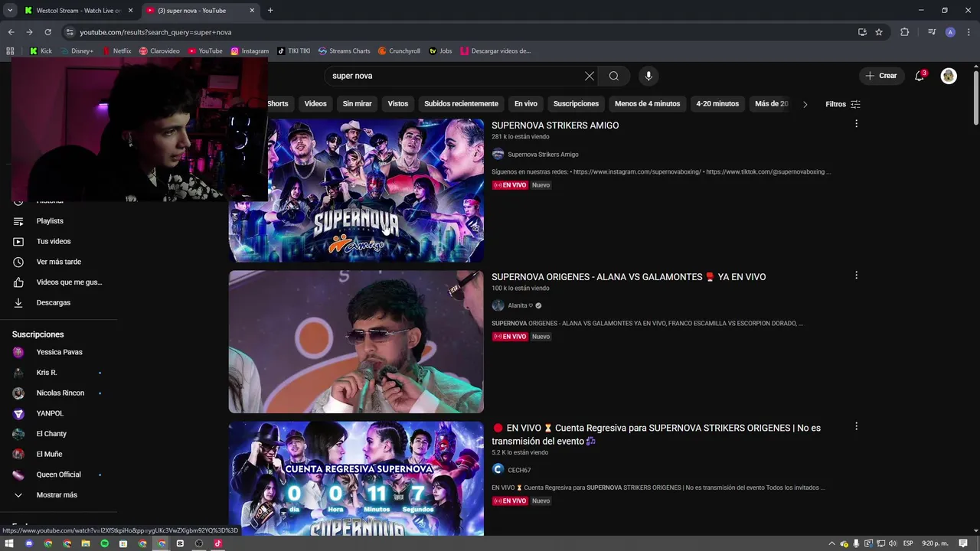The width and height of the screenshot is (980, 551).
Task: Open options for SUPERNOVA STRIKERS AMIGO video
Action: coord(856,124)
